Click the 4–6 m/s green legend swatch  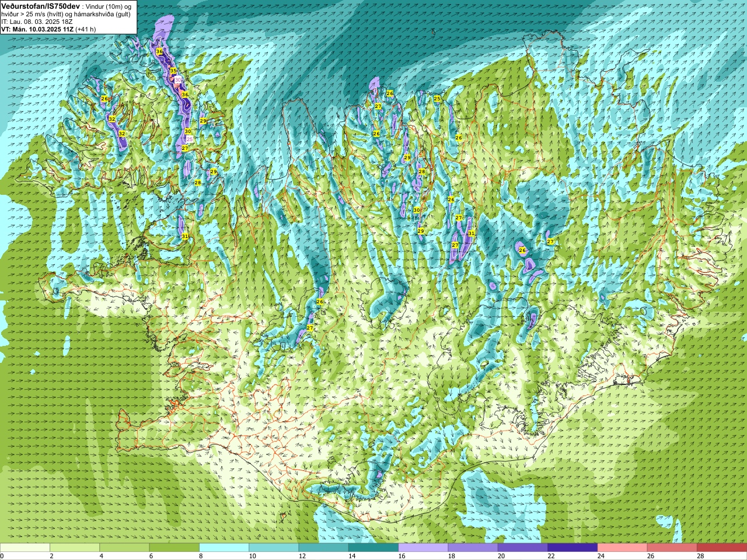coord(124,547)
